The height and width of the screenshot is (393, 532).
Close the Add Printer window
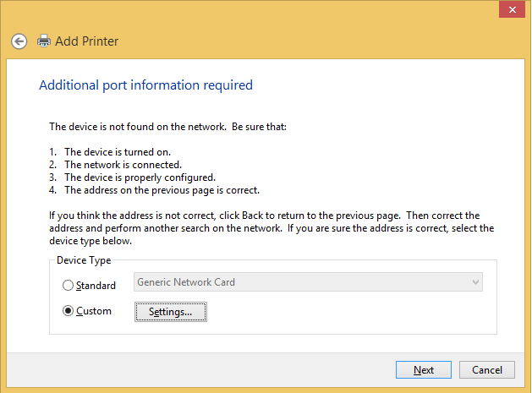(510, 9)
